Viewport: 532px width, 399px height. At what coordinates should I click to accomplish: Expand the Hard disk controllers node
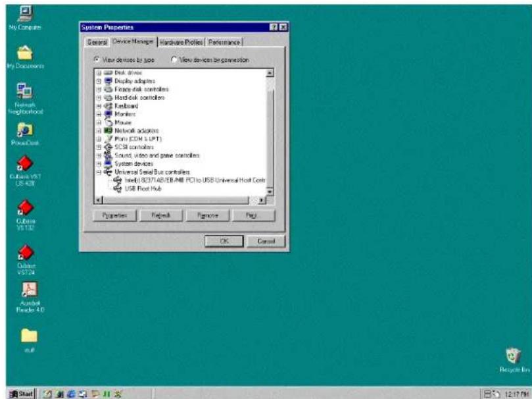click(99, 98)
